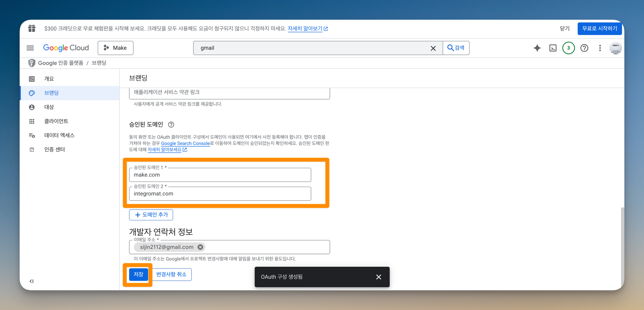The image size is (644, 310).
Task: Click the 도메인 추가 button
Action: [151, 215]
